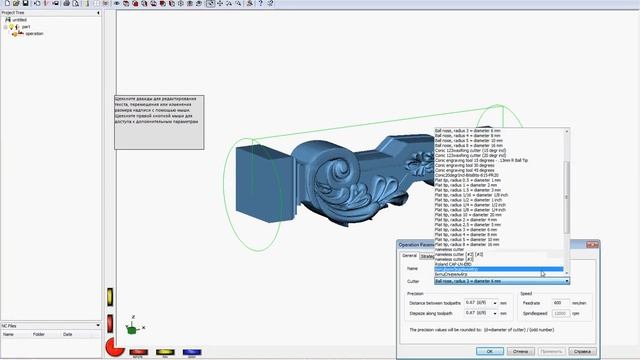Click the lightbulb icon beside part in tree
The height and width of the screenshot is (360, 640).
click(11, 27)
